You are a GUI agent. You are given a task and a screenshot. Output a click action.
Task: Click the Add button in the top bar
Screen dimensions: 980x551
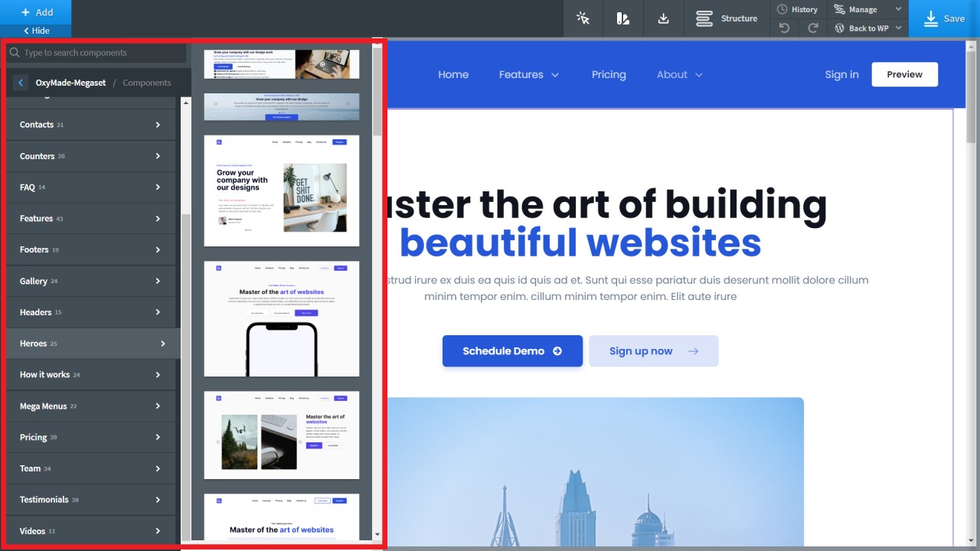click(x=36, y=12)
